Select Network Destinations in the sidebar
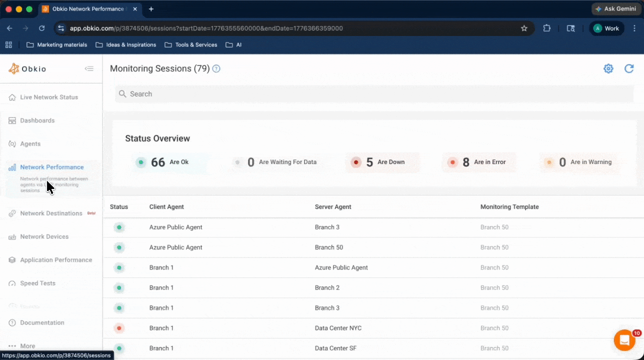Viewport: 644px width, 360px height. (50, 213)
